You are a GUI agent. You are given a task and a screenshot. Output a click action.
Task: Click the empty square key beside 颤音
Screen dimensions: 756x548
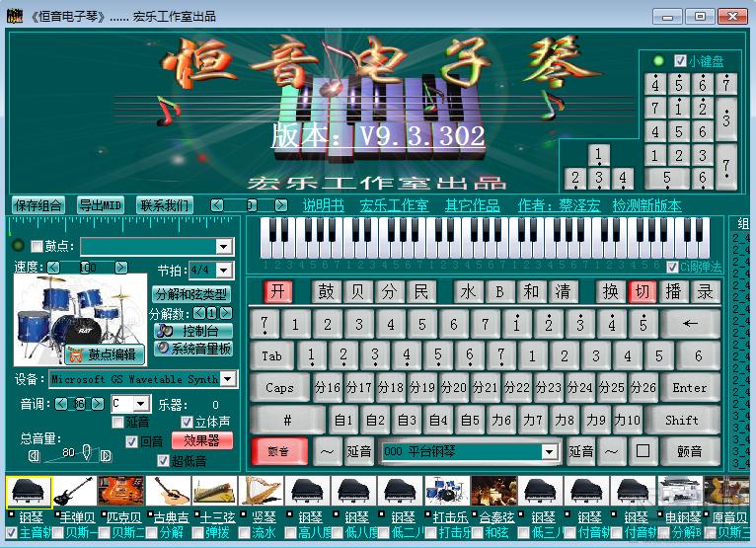[643, 451]
